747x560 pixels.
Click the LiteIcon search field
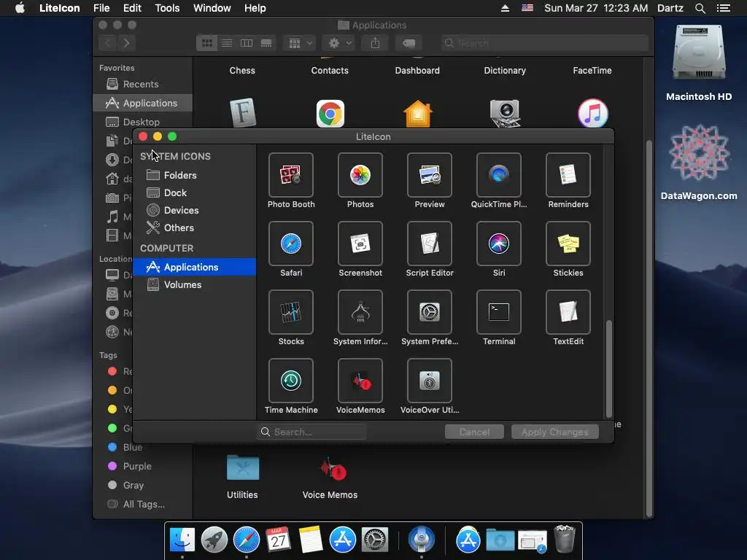(311, 432)
